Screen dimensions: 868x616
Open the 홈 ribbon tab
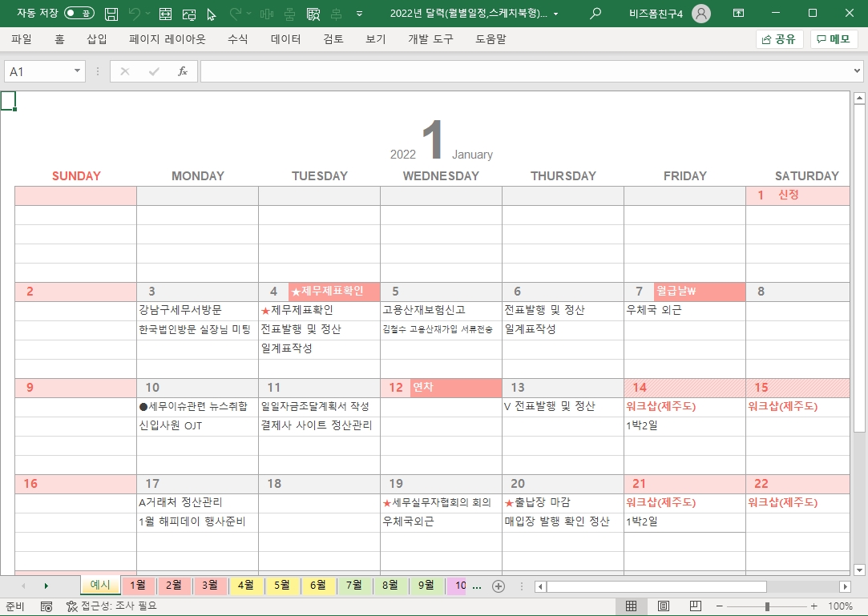[x=59, y=38]
